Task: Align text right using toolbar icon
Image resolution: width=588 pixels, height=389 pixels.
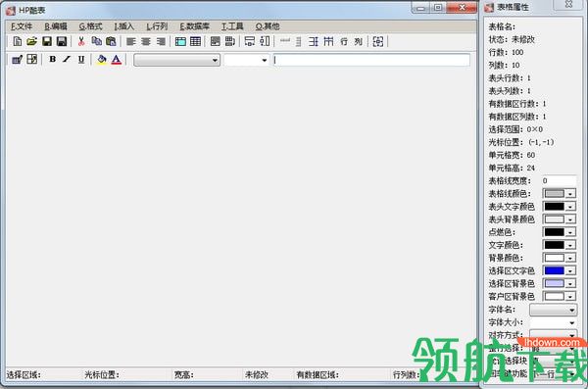Action: [x=161, y=41]
